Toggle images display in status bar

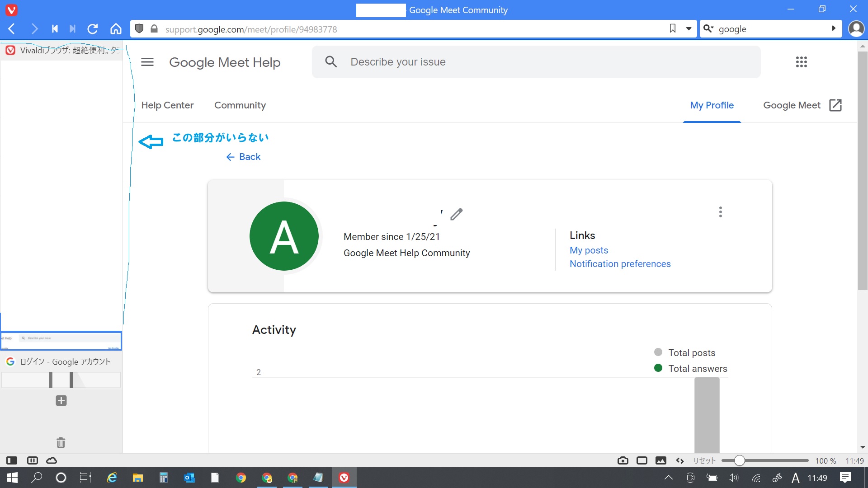[x=660, y=460]
